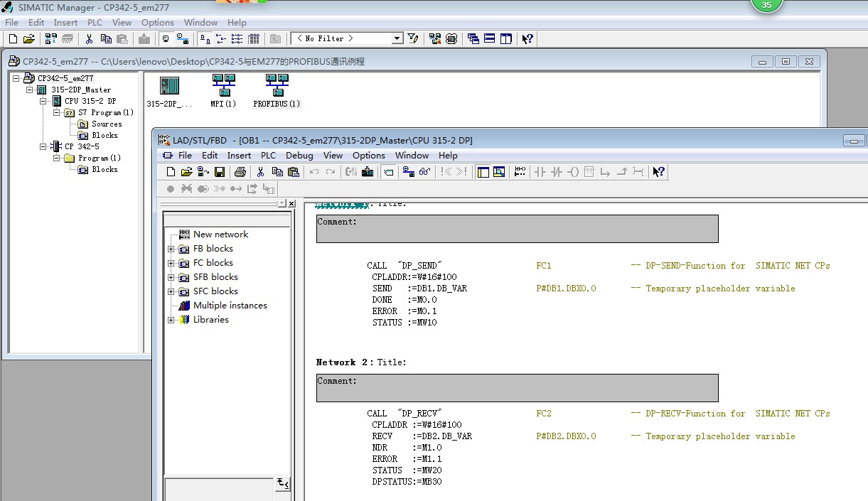The image size is (868, 501).
Task: Expand the SFC blocks category
Action: [x=172, y=291]
